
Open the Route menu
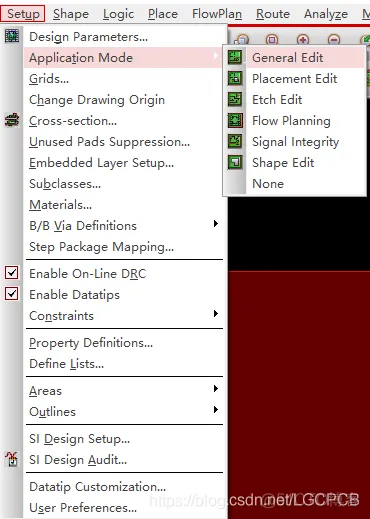(273, 14)
